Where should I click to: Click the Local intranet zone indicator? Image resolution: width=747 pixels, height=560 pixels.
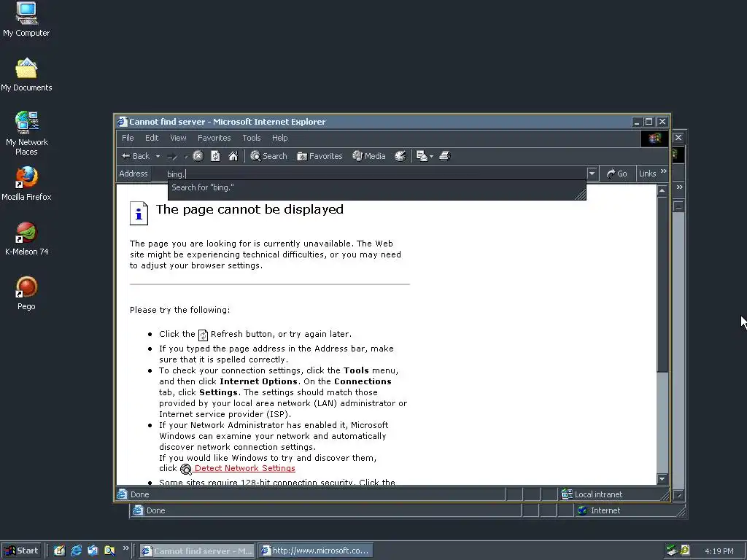[x=592, y=494]
